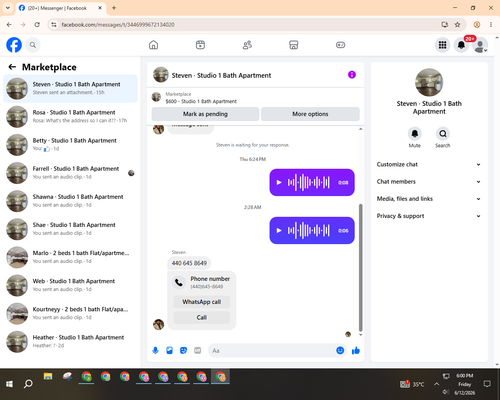
Task: Open Chrome three-dot menu
Action: 491,25
